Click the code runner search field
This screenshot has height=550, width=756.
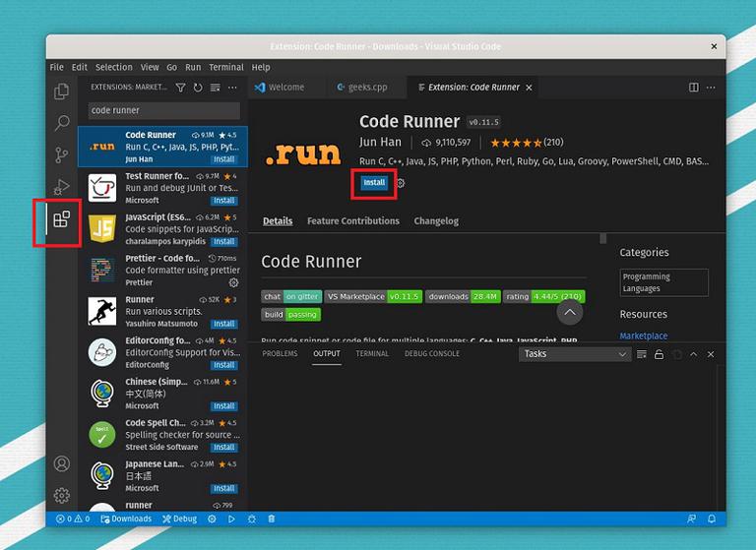click(x=164, y=110)
